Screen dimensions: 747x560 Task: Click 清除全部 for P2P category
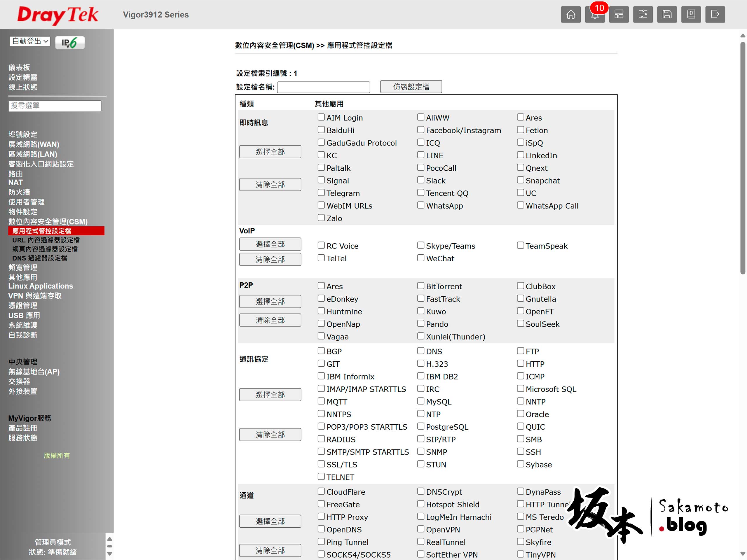coord(270,320)
